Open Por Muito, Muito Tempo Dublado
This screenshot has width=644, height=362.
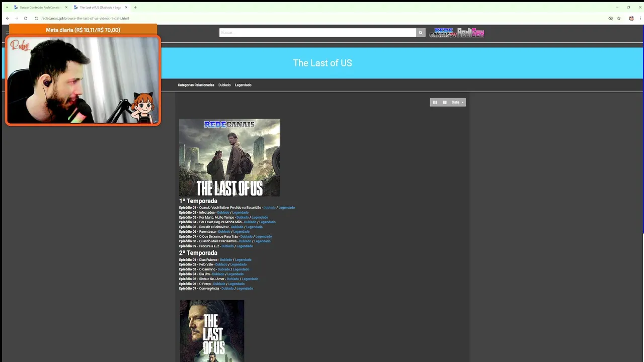[243, 217]
